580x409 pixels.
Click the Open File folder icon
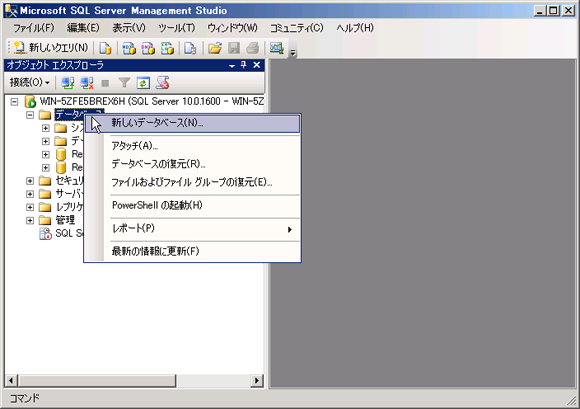(215, 48)
